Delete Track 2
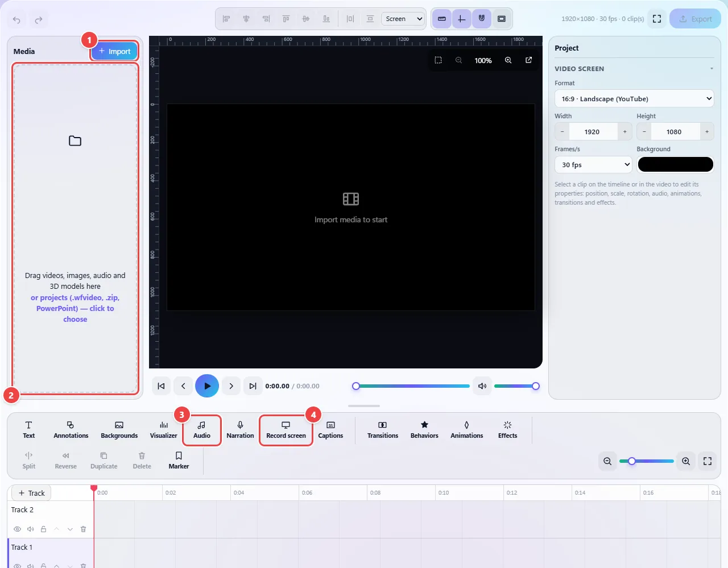 click(x=83, y=529)
